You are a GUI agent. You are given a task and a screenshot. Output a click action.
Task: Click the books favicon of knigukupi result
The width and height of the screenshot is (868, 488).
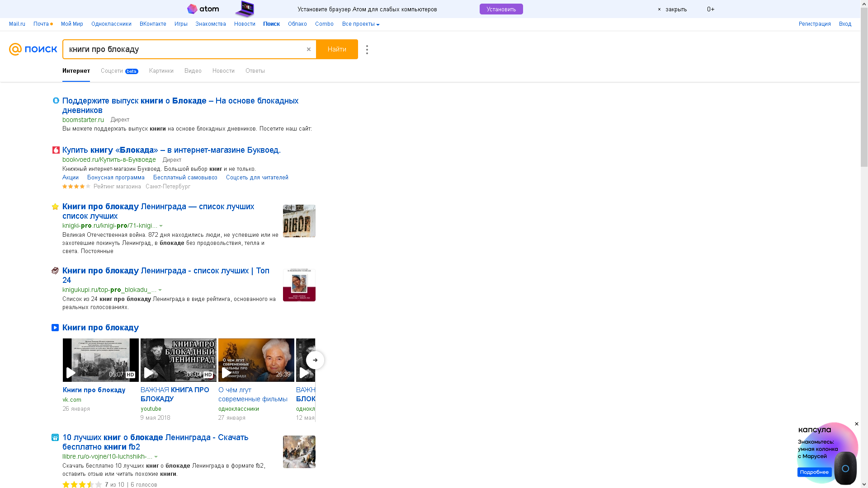pyautogui.click(x=55, y=271)
